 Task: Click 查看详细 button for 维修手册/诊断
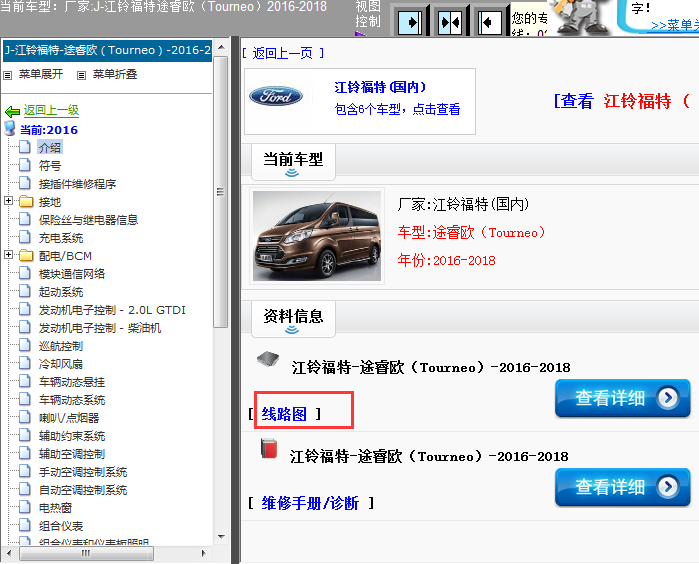(622, 487)
